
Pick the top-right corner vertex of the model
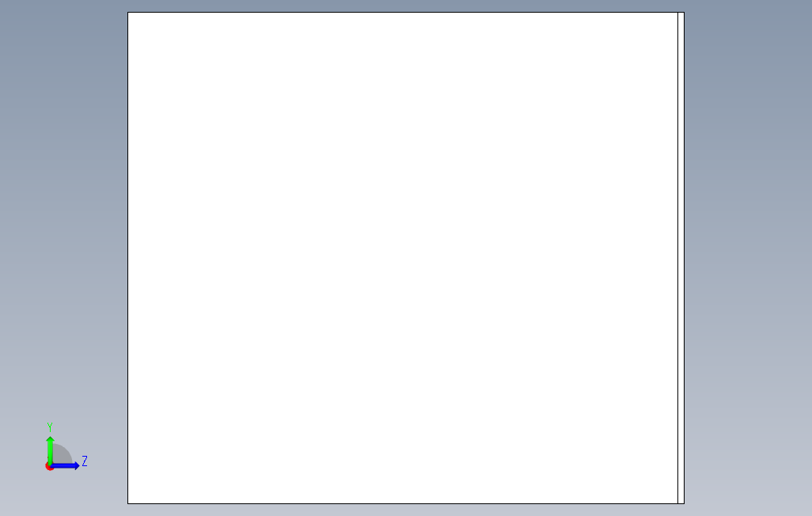click(684, 13)
